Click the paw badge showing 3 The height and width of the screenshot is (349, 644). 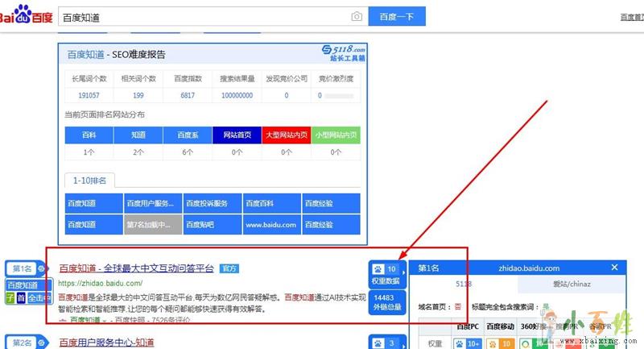tap(385, 343)
